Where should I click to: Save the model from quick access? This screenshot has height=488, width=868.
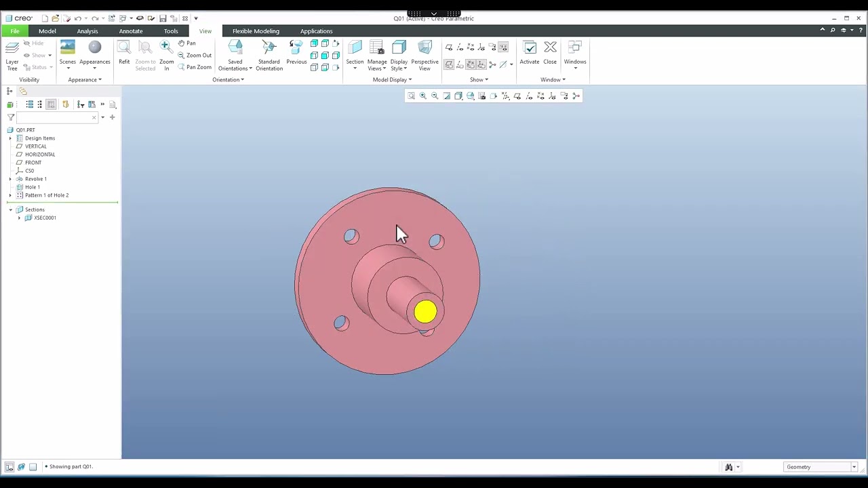click(163, 18)
